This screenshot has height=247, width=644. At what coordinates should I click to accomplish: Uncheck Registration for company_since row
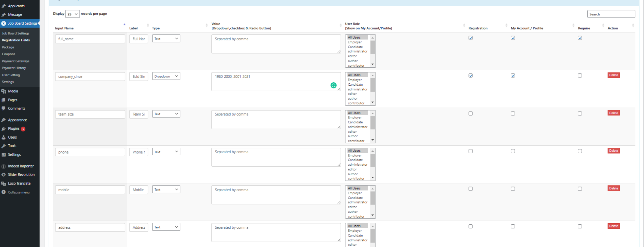click(471, 75)
